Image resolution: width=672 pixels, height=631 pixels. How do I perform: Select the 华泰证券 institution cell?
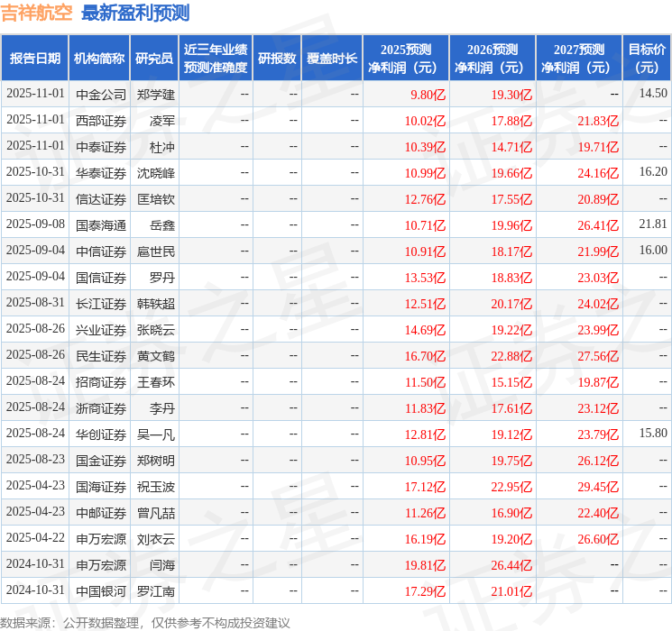pos(101,173)
